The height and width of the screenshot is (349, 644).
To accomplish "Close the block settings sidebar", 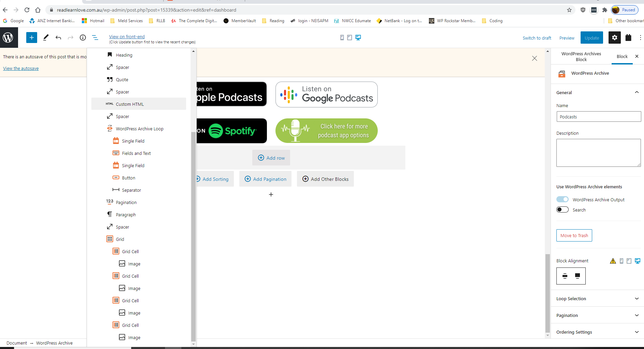I will click(x=637, y=56).
